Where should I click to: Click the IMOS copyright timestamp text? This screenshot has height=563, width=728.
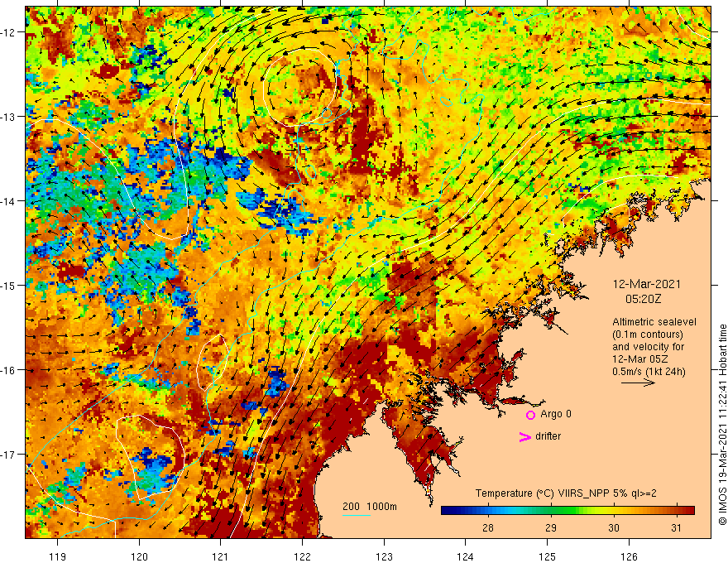722,425
